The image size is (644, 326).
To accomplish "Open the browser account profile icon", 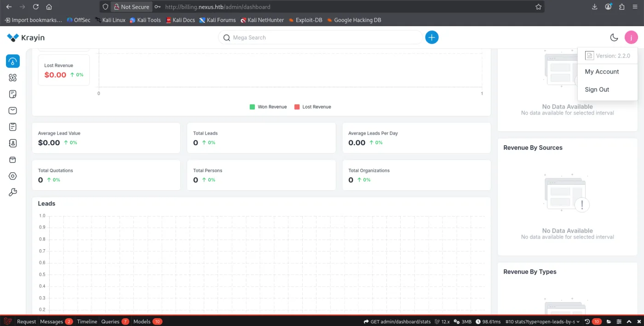I will [x=608, y=7].
